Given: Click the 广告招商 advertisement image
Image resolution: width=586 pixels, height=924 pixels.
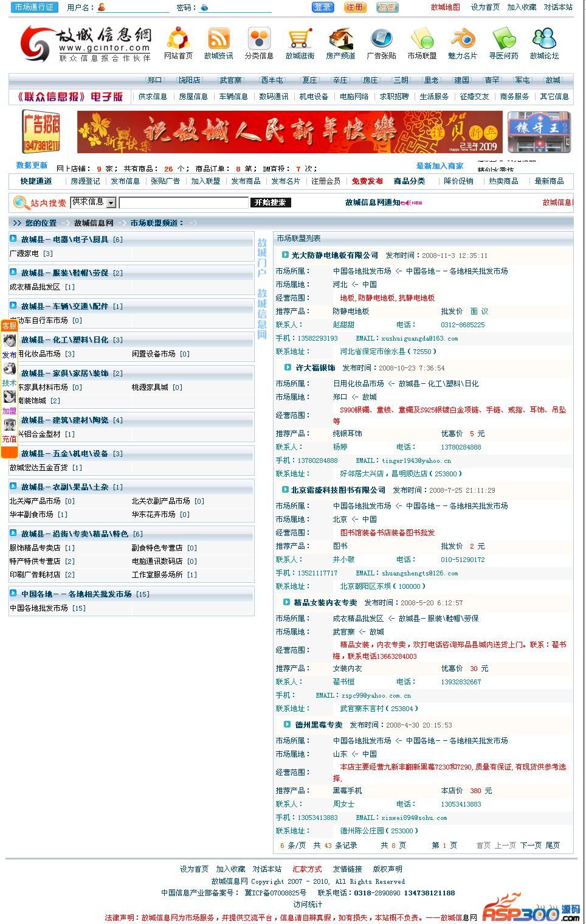Looking at the screenshot, I should 41,131.
